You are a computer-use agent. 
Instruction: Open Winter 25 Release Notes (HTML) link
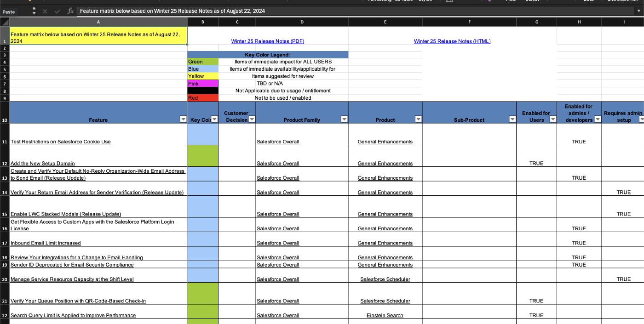coord(452,41)
